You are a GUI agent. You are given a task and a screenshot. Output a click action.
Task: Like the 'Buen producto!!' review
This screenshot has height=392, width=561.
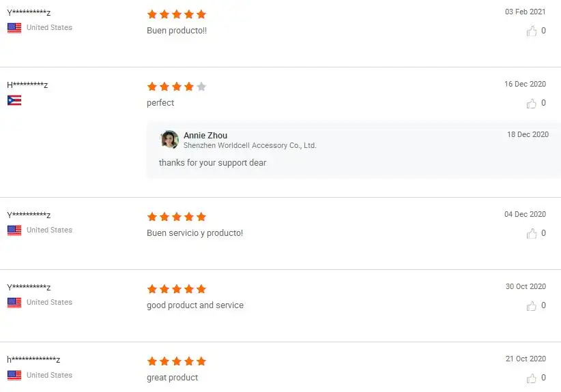coord(532,31)
